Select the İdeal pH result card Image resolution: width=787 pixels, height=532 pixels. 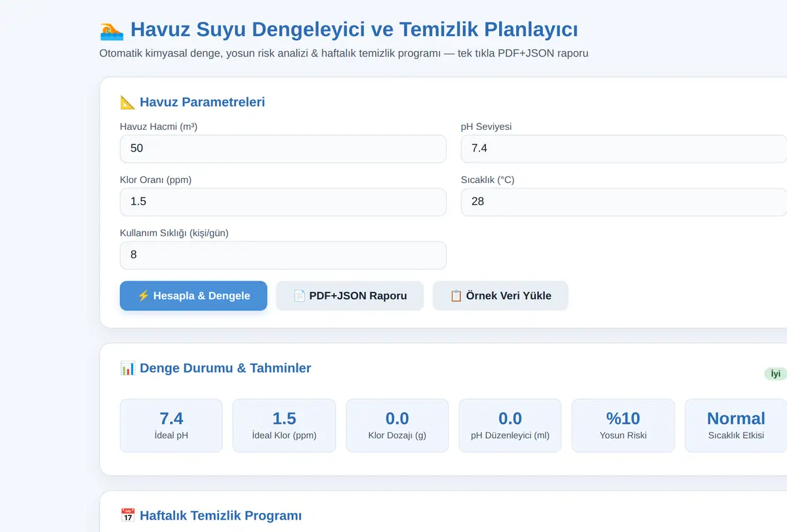[171, 426]
